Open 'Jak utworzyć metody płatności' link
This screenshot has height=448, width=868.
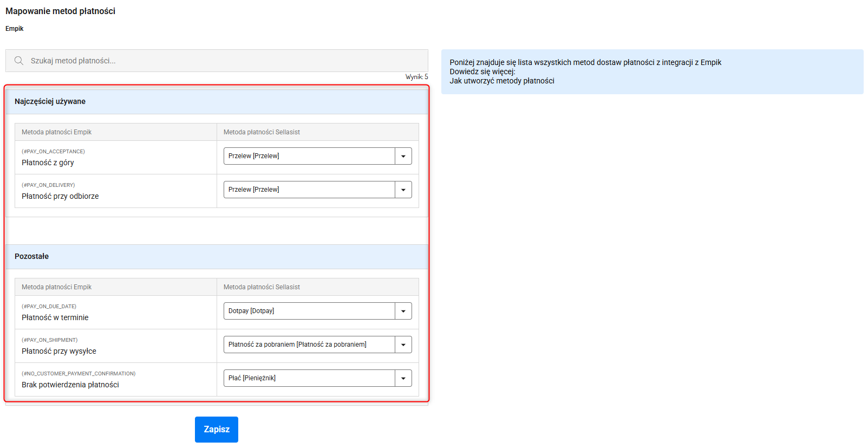pyautogui.click(x=502, y=81)
